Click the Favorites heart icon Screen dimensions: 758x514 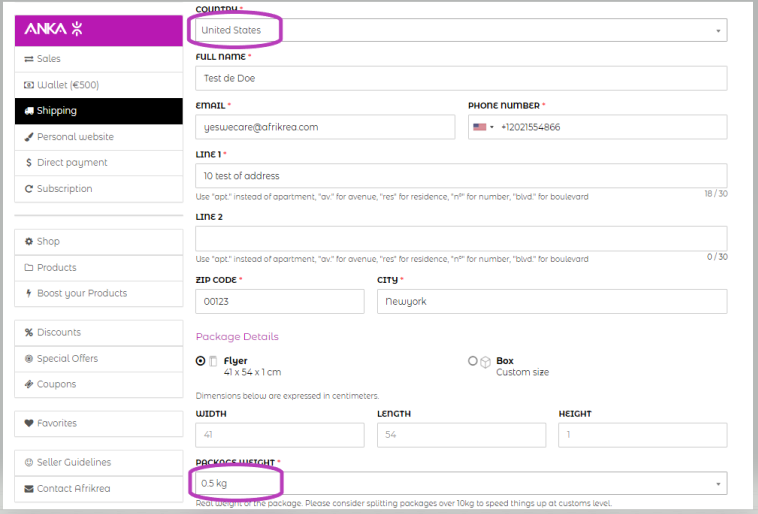[x=29, y=423]
